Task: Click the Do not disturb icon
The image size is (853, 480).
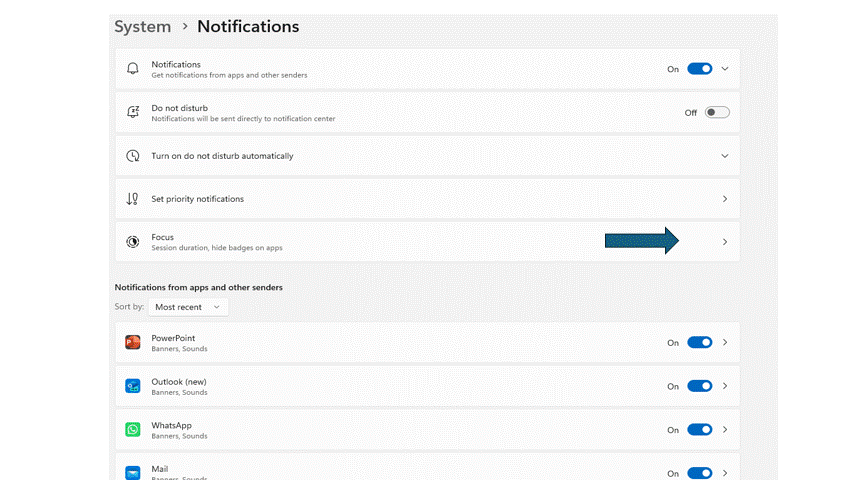Action: [x=133, y=112]
